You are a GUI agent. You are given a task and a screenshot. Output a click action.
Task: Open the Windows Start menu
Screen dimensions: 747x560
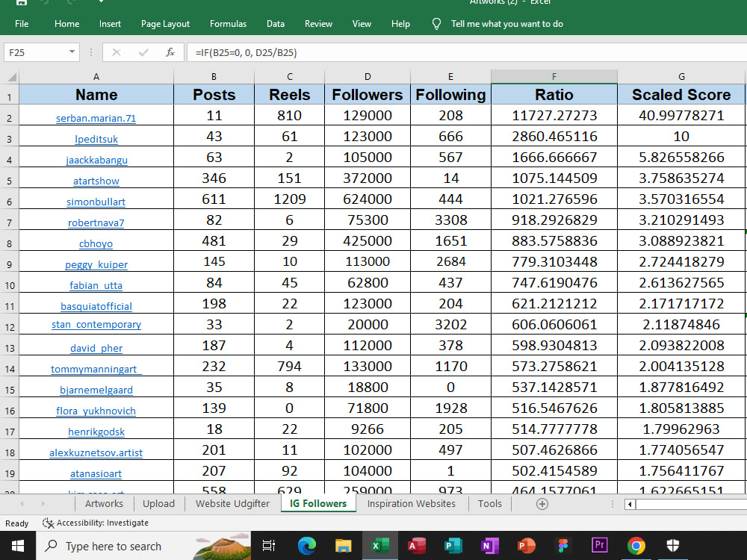(18, 546)
